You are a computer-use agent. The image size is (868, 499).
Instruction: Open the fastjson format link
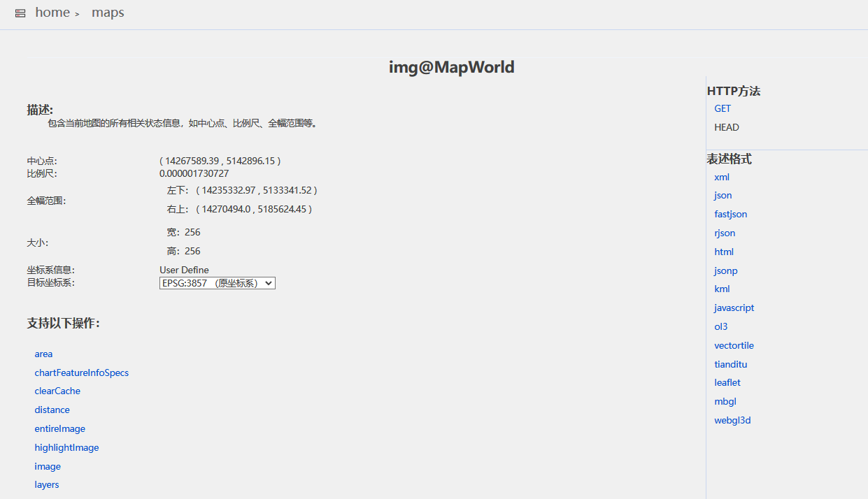731,215
